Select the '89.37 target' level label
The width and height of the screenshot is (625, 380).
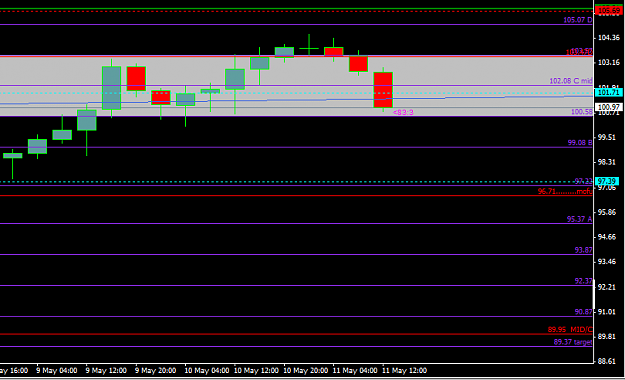573,342
